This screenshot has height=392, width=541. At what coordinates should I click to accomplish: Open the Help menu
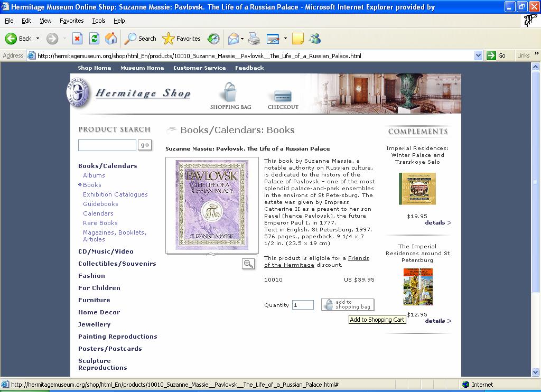[119, 21]
